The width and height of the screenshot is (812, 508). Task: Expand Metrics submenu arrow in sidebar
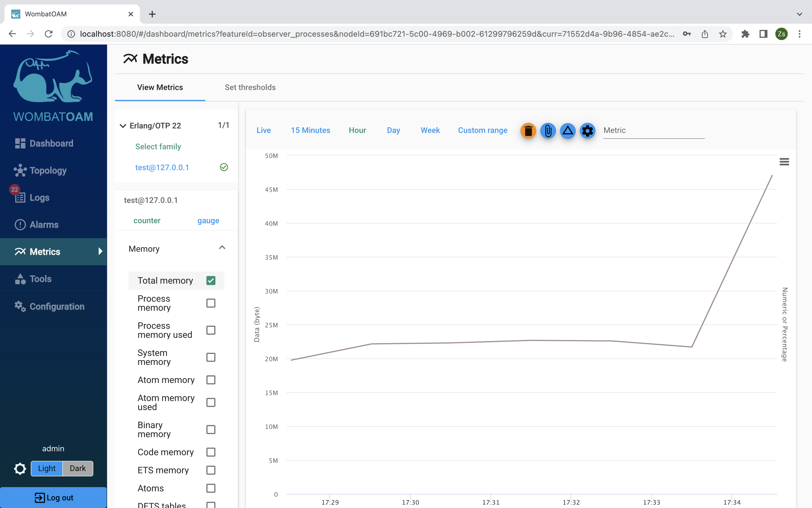coord(100,251)
